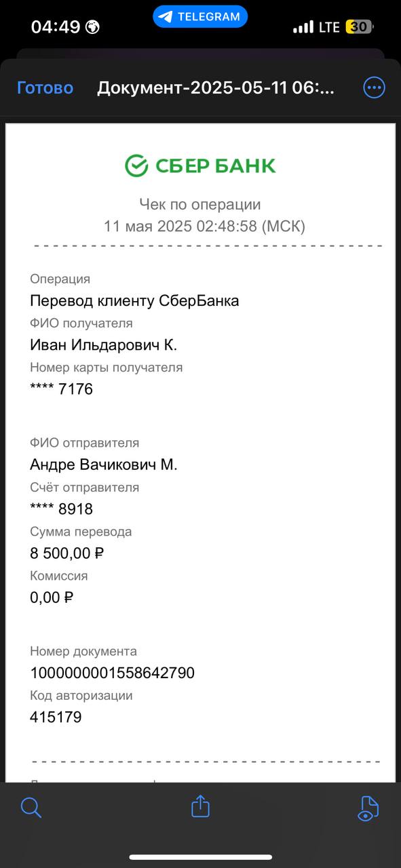Tap the authorization code 415179
401x868 pixels.
coord(56,717)
